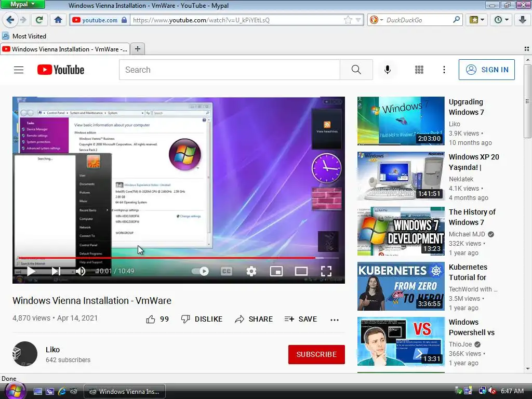The width and height of the screenshot is (532, 399).
Task: Reload the page with the refresh icon
Action: coord(39,20)
